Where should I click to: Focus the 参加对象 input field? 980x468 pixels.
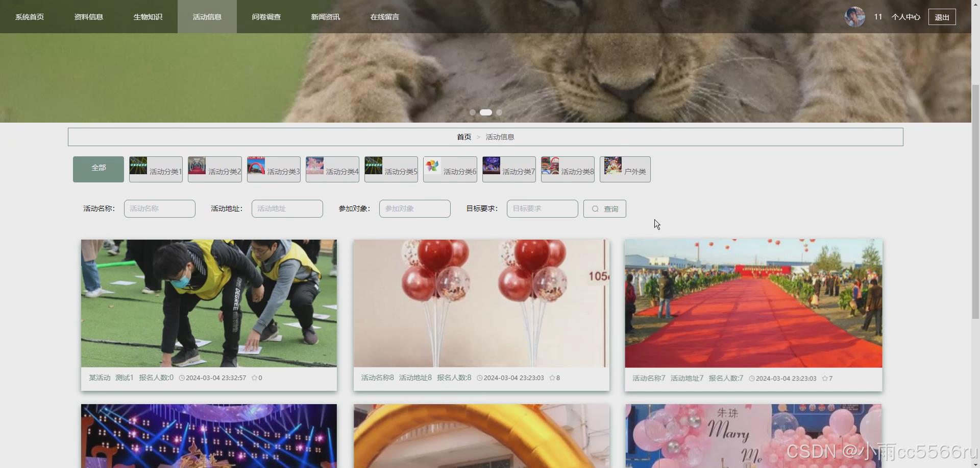(415, 208)
